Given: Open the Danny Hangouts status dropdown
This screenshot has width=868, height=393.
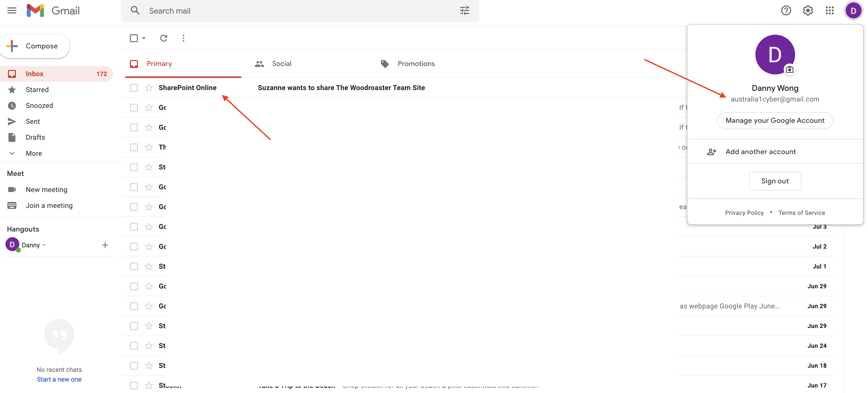Looking at the screenshot, I should click(44, 245).
